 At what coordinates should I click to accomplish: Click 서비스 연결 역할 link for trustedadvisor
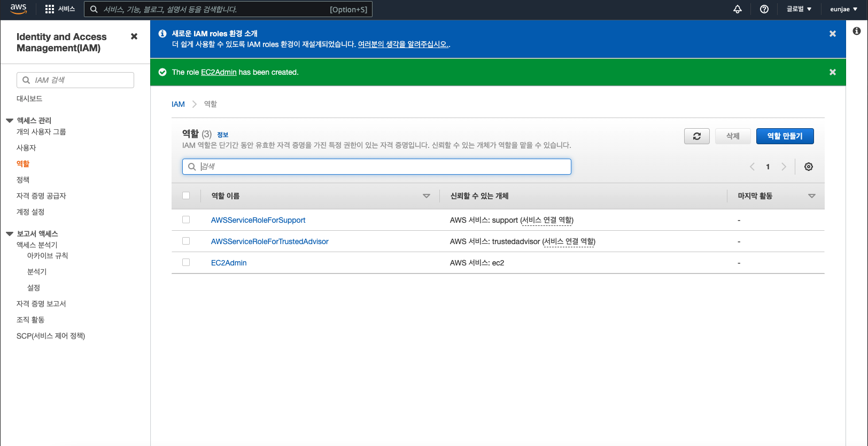(x=569, y=241)
